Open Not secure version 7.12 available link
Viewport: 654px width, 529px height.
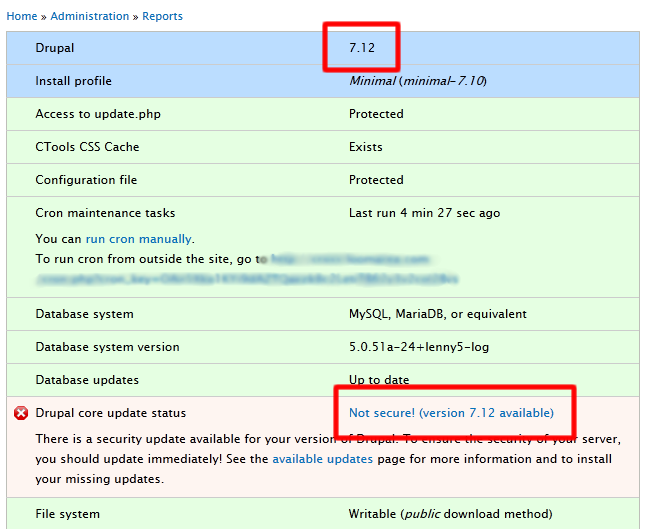tap(451, 413)
